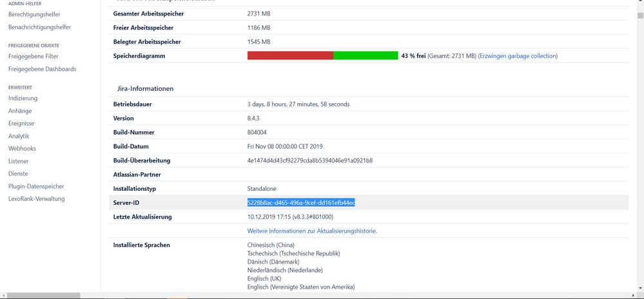Click the Englisch (UK) language entry
644x299 pixels.
coord(264,278)
